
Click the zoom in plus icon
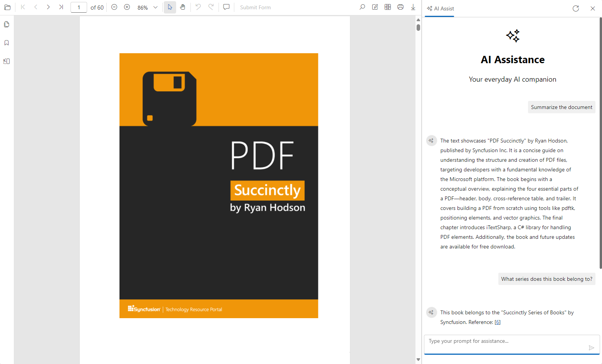point(127,7)
